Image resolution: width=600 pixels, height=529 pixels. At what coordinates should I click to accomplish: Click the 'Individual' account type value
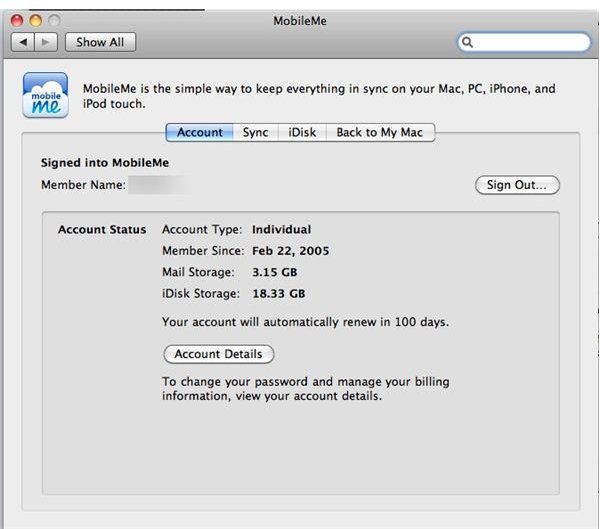point(282,229)
